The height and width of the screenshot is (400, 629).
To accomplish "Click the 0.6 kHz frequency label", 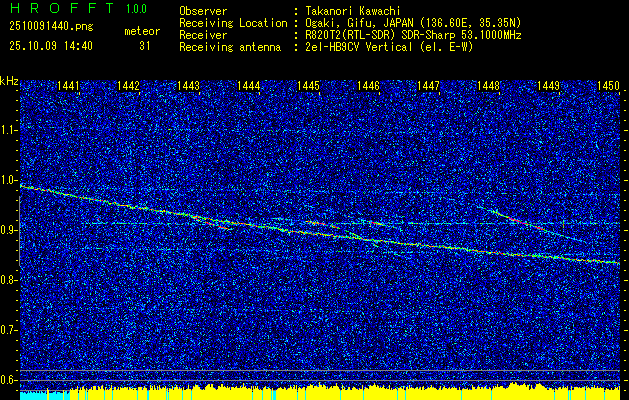I will tap(8, 380).
